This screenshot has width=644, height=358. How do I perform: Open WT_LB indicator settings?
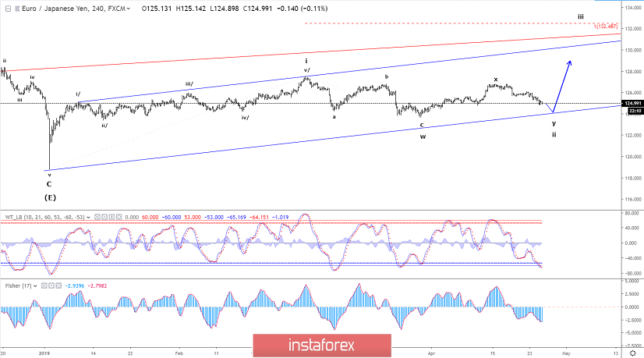coord(104,217)
